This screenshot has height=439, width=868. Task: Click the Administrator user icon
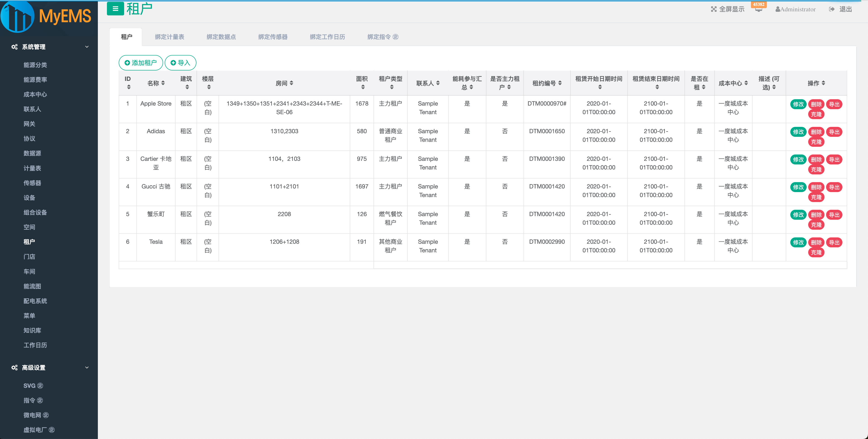point(777,10)
